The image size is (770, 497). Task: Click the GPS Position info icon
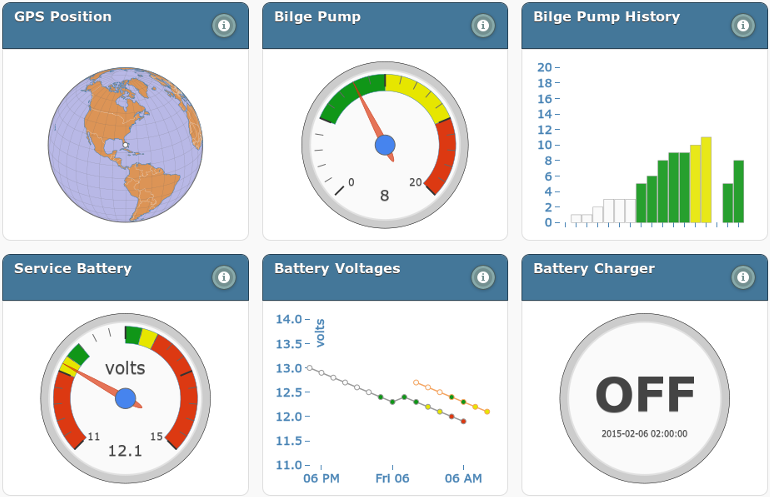point(224,26)
